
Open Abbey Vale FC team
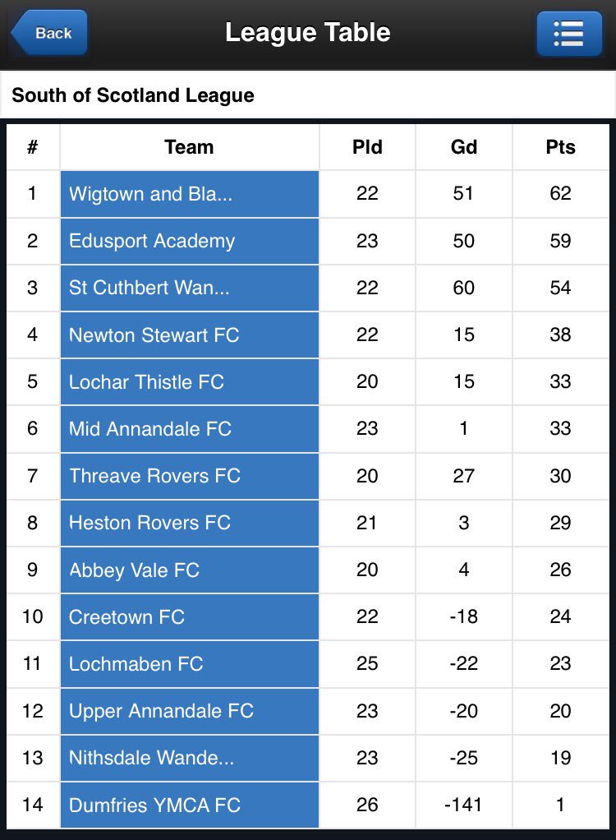coord(190,570)
